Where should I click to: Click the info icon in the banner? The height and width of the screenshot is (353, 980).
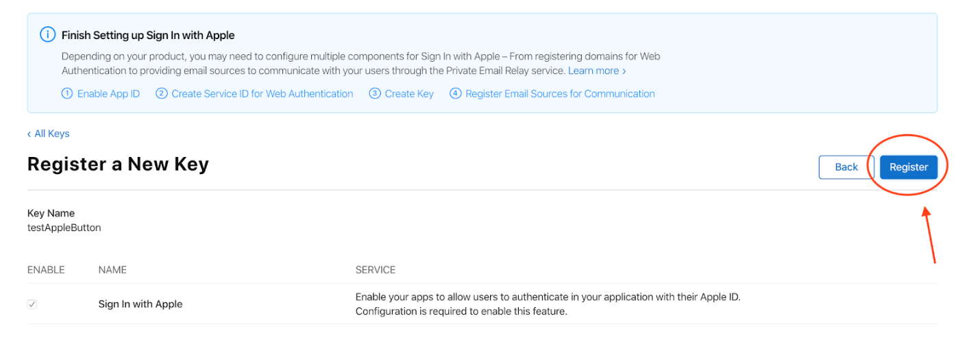click(47, 34)
